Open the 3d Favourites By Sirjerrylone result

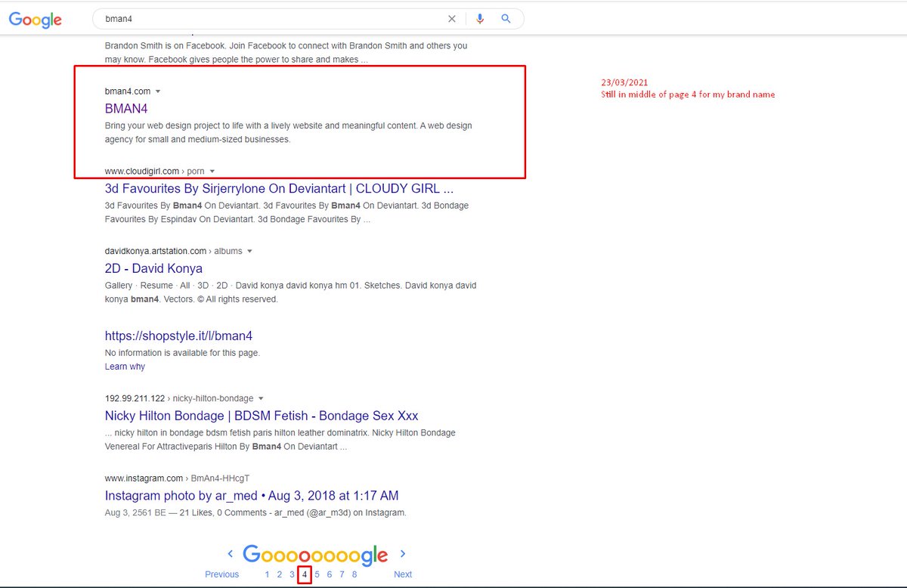pyautogui.click(x=279, y=189)
